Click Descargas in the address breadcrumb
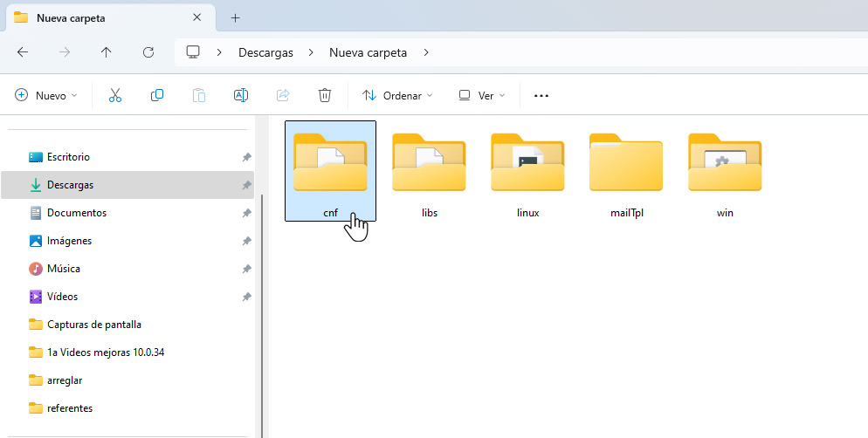This screenshot has height=438, width=868. 265,52
